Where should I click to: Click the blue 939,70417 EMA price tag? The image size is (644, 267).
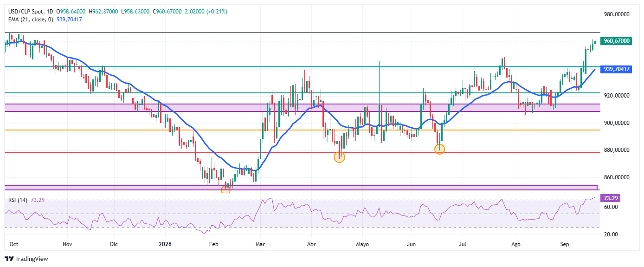coord(616,69)
